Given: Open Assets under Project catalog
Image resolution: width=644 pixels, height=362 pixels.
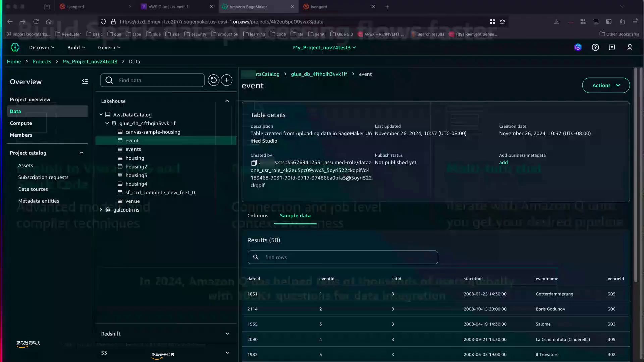Looking at the screenshot, I should point(25,165).
